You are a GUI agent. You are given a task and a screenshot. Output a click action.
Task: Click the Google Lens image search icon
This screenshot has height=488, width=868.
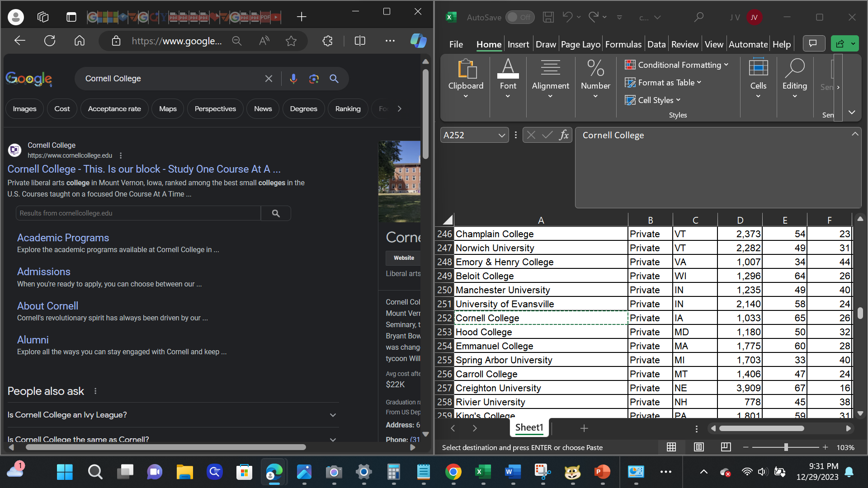(x=314, y=79)
